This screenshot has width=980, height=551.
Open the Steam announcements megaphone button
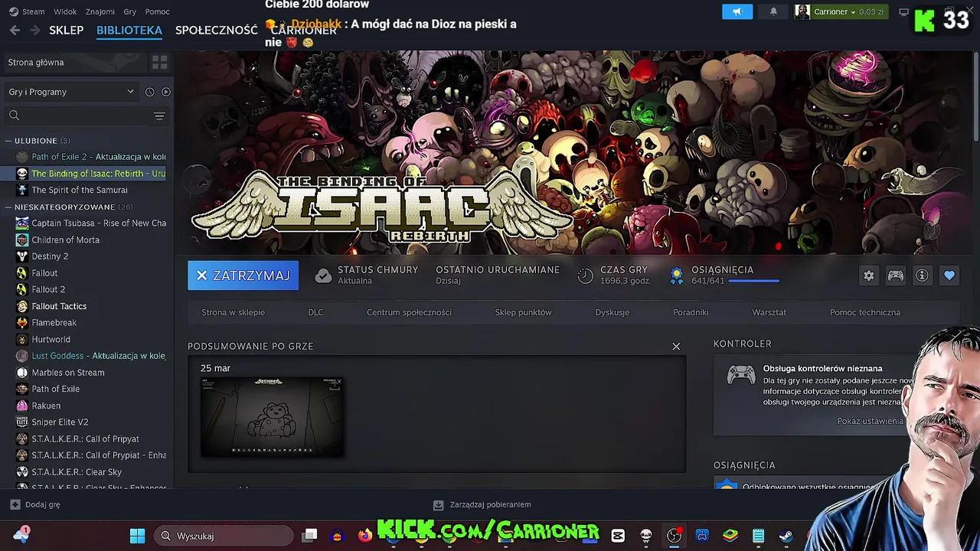click(x=737, y=11)
